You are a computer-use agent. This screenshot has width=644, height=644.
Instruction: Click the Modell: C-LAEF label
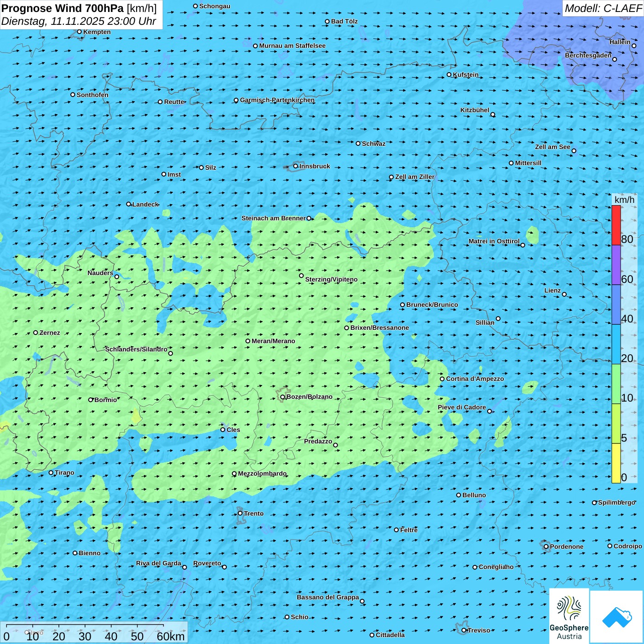[603, 8]
